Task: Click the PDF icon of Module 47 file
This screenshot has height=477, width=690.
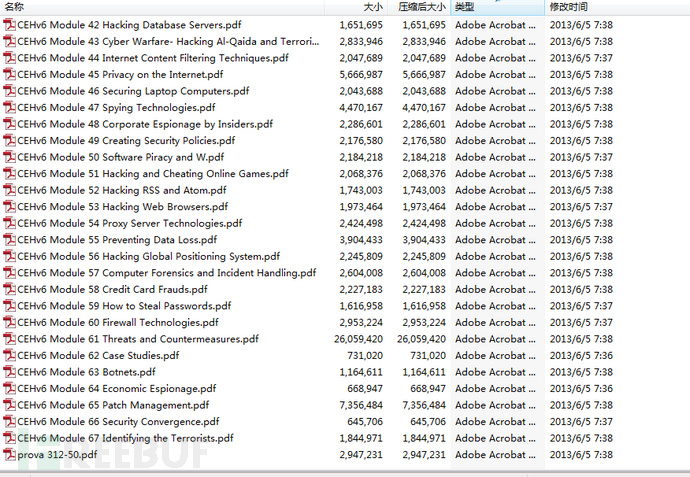Action: [x=9, y=107]
